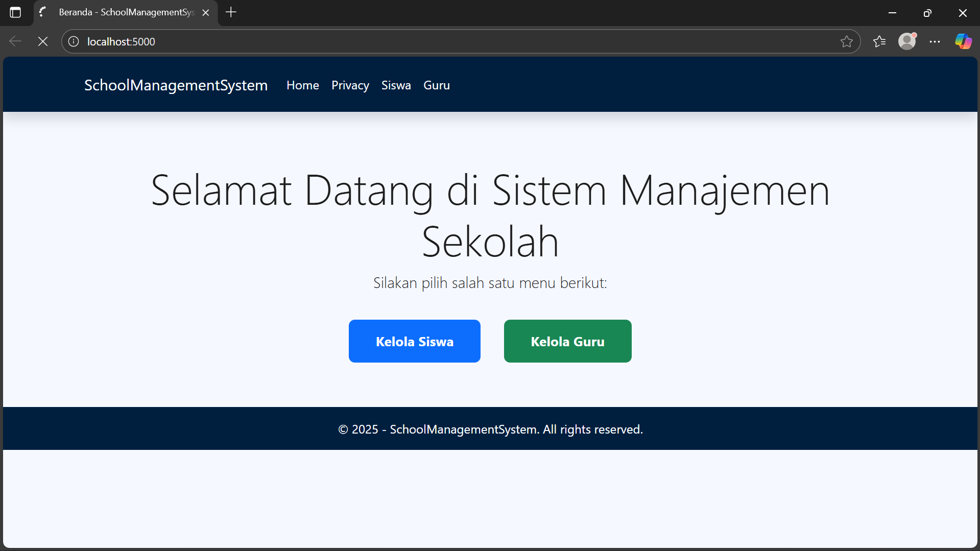Open the Privacy page link

pos(350,85)
